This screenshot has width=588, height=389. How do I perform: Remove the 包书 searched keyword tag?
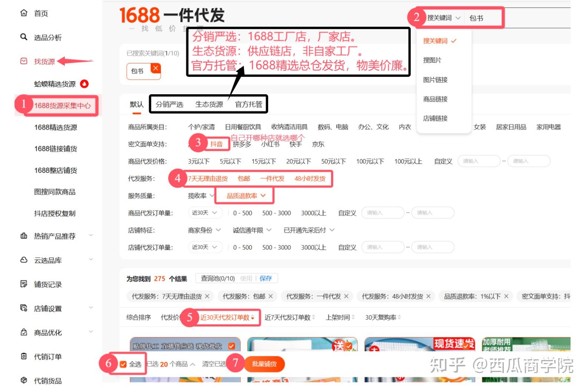click(156, 68)
